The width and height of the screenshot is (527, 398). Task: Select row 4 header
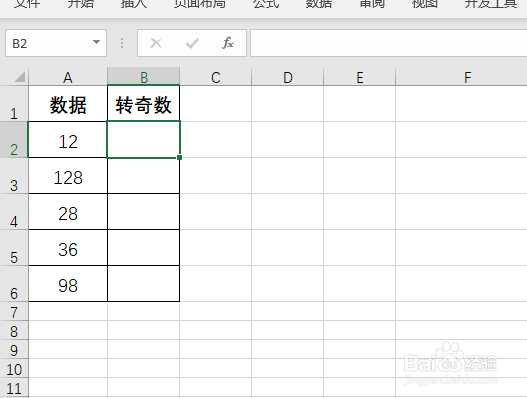pos(14,212)
